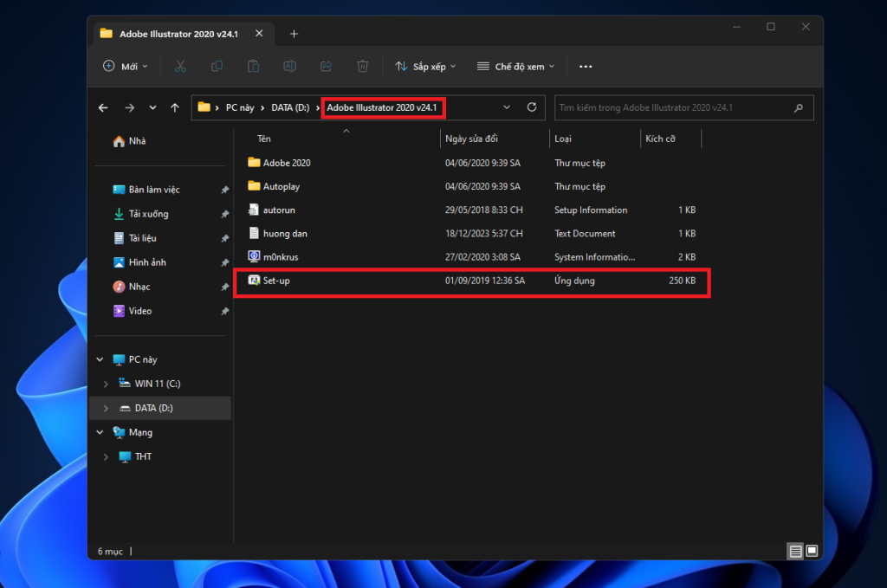The image size is (887, 588).
Task: Expand the THT network computer node
Action: click(106, 456)
